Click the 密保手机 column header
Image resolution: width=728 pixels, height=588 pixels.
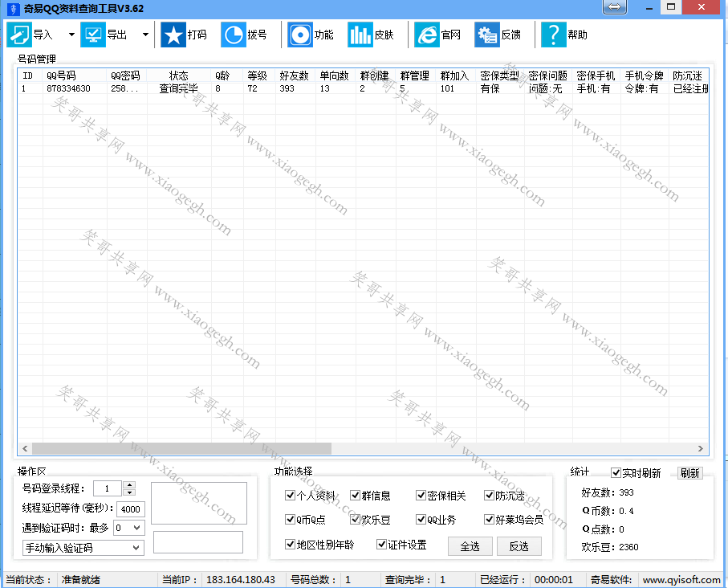(x=596, y=76)
